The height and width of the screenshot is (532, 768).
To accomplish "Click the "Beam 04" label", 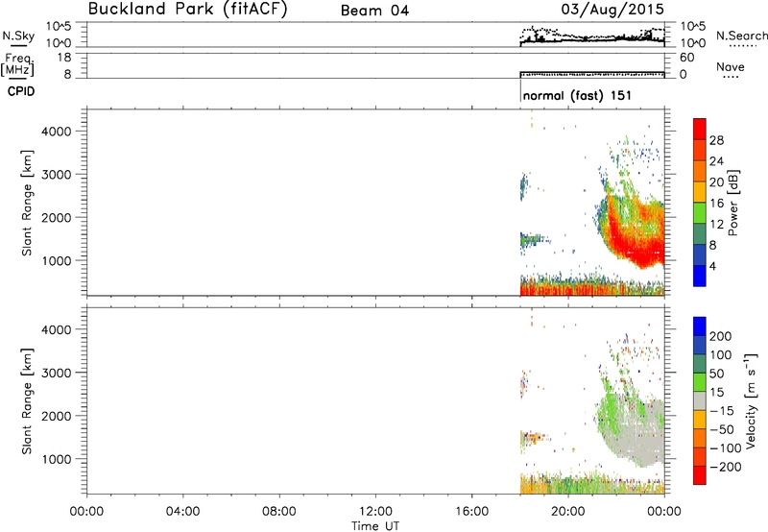I will pos(374,11).
